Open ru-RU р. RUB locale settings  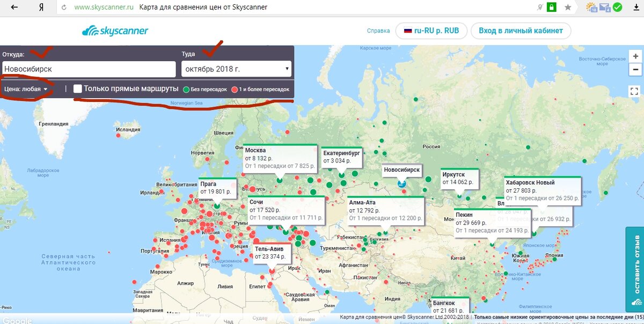tap(431, 31)
